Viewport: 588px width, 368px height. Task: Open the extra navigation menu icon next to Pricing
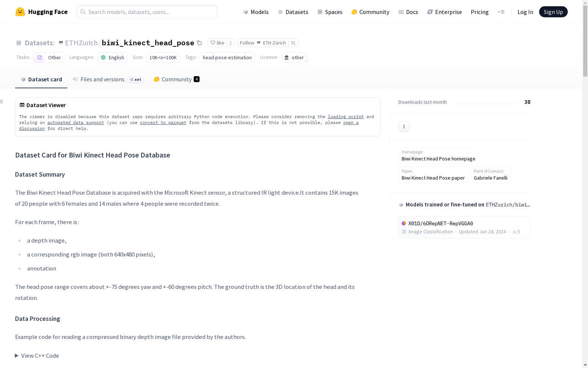tap(501, 12)
